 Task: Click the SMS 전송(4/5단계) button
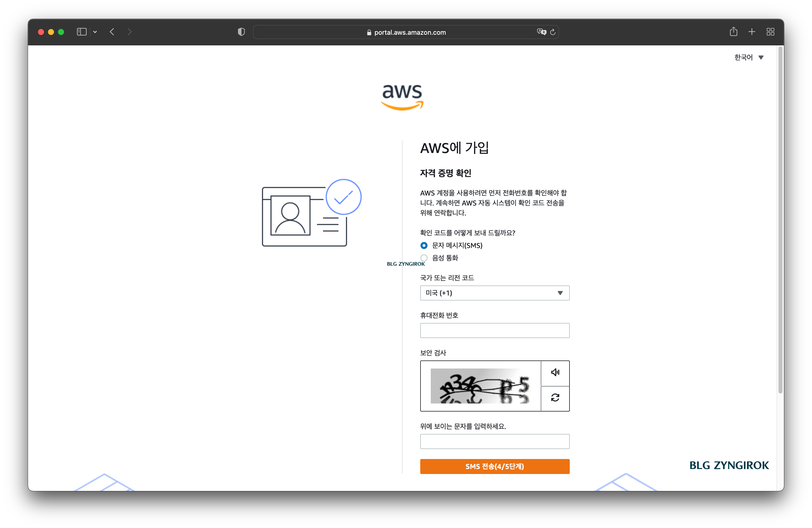pyautogui.click(x=494, y=466)
